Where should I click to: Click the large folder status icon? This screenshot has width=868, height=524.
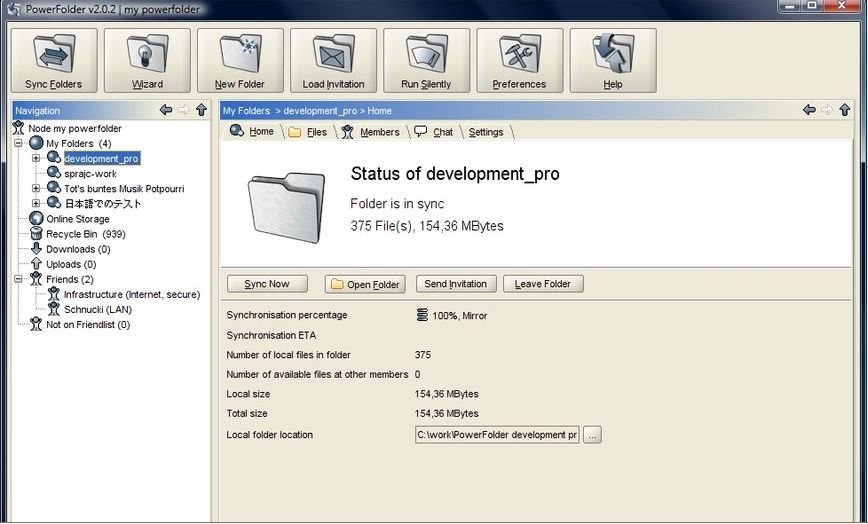pos(286,207)
